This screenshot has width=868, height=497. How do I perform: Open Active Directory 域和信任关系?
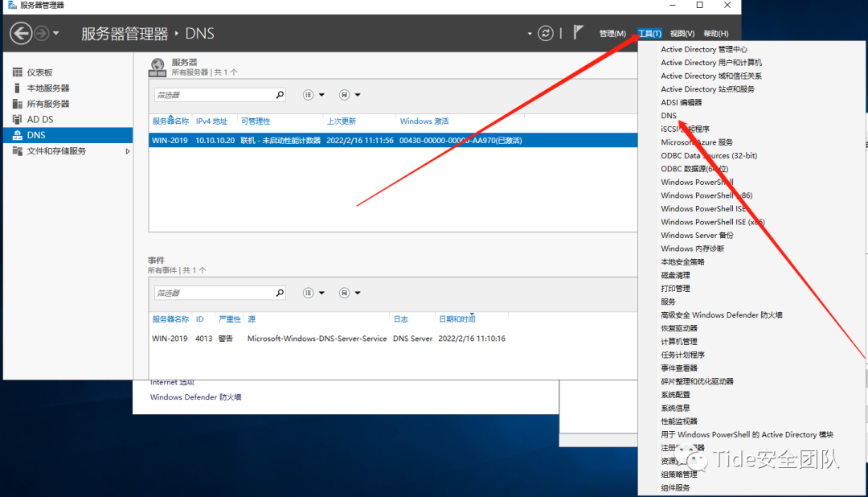[x=710, y=76]
